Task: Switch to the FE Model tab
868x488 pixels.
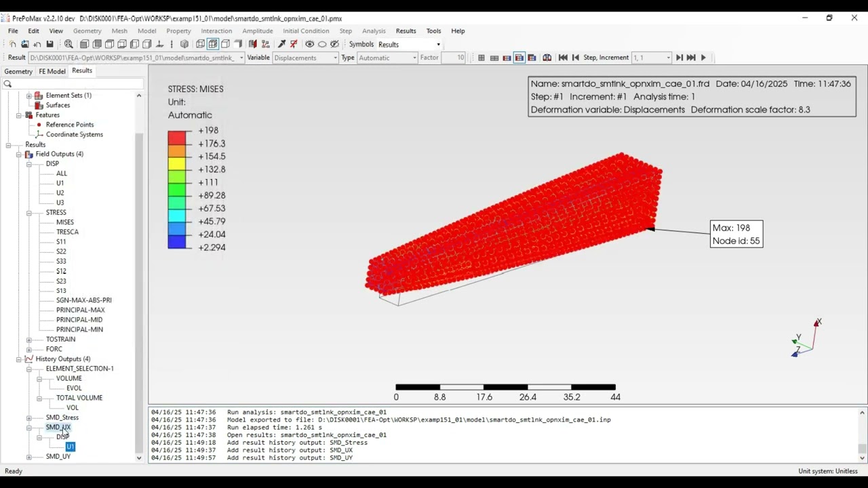Action: (x=52, y=71)
